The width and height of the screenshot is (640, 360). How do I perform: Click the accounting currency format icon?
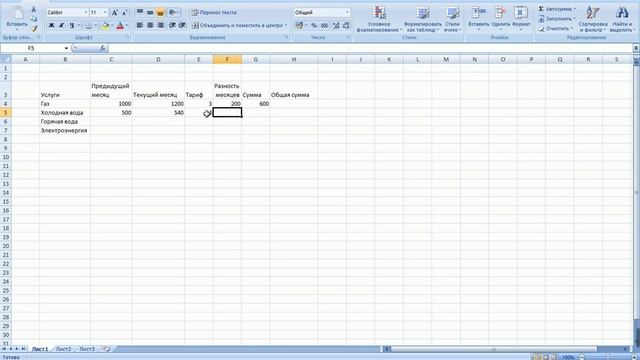[x=299, y=25]
